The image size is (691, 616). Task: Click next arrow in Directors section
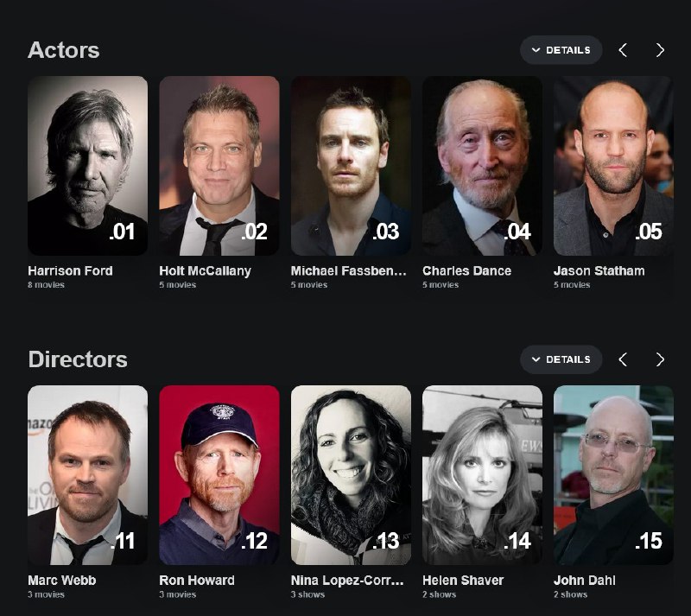coord(660,359)
